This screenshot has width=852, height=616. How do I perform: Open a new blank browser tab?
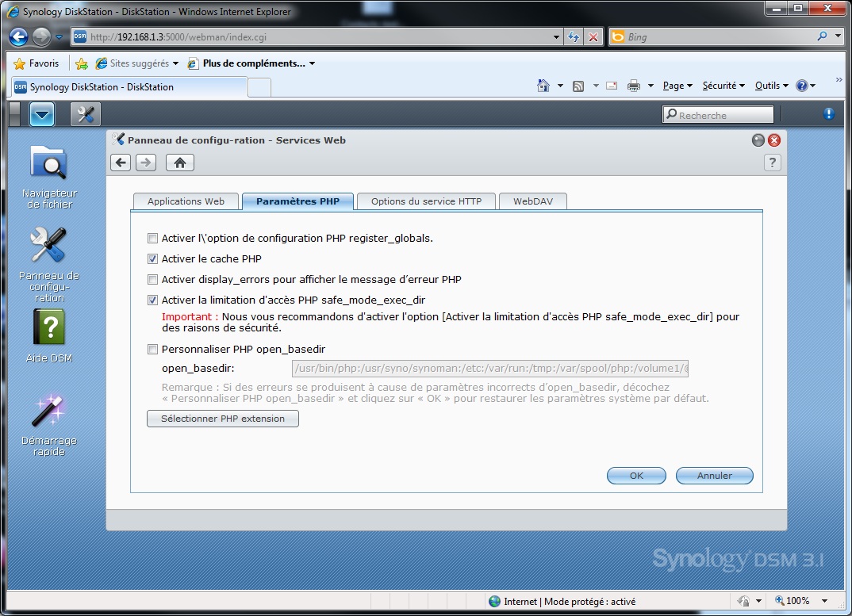coord(259,87)
